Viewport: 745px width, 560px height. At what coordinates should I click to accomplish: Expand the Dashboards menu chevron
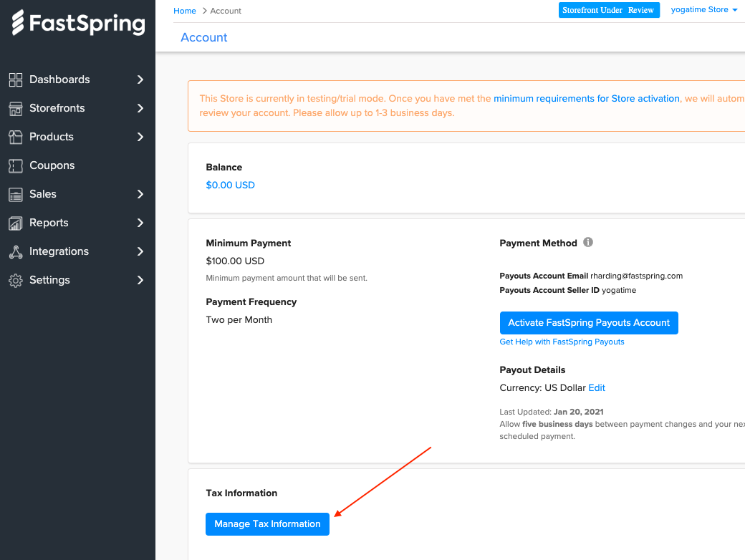point(140,79)
